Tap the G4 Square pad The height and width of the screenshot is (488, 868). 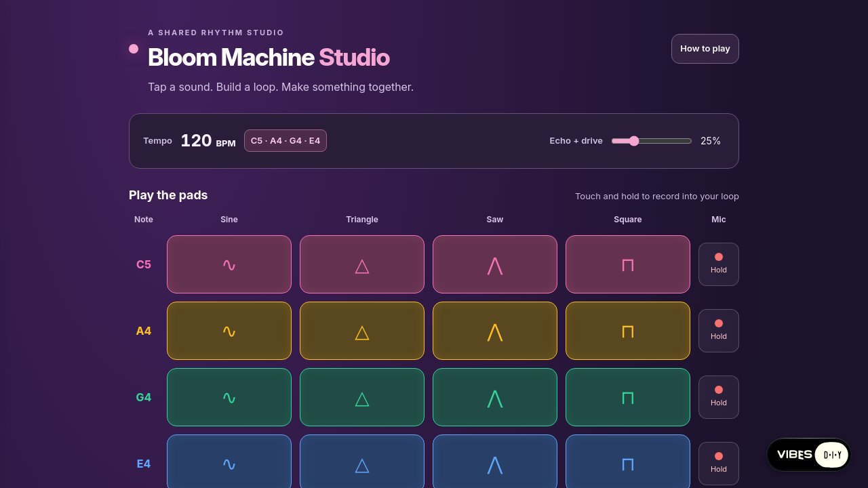(x=628, y=397)
